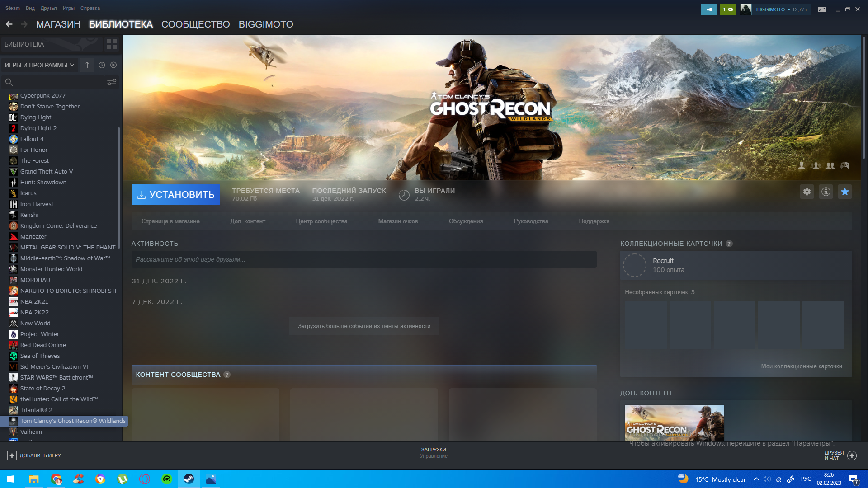
Task: Click the volume icon in system tray
Action: (767, 479)
